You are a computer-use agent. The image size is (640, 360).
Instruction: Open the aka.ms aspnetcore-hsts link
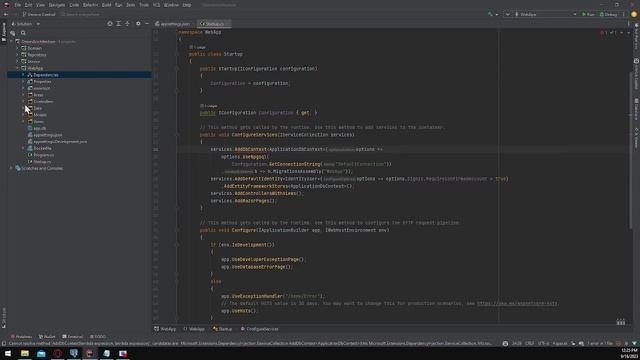[517, 303]
